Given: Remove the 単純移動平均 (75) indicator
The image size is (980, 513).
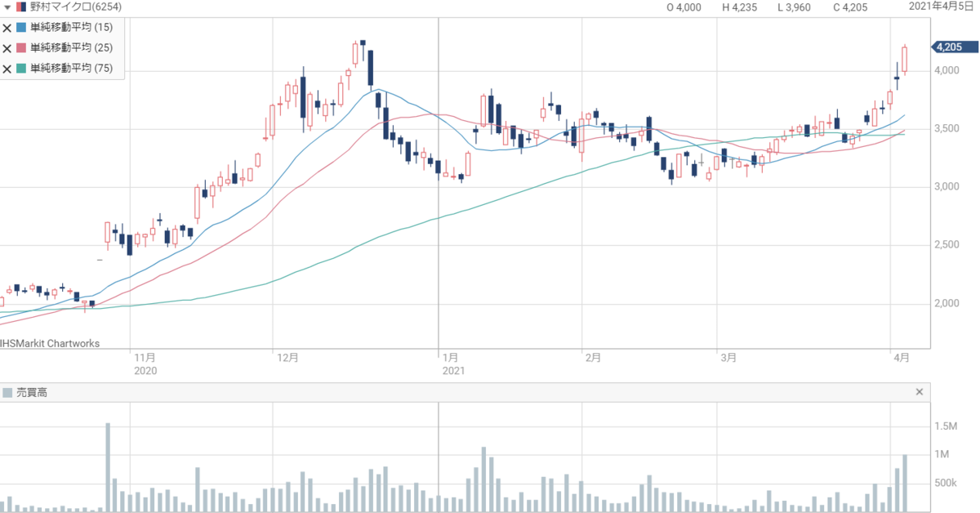Looking at the screenshot, I should 7,69.
